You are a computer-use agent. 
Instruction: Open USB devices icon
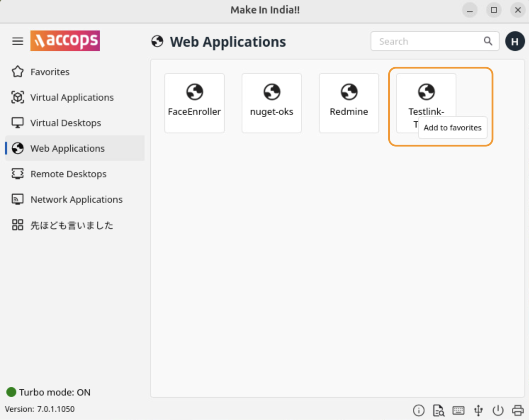(x=478, y=410)
